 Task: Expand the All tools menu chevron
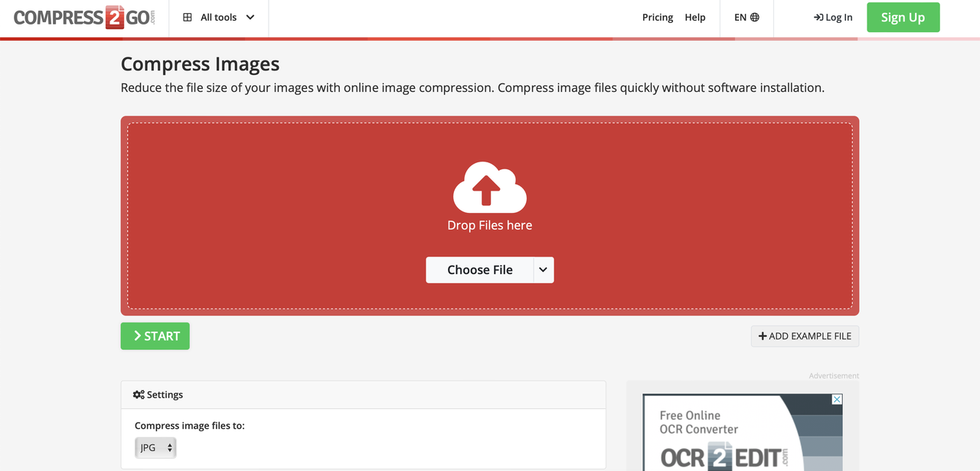tap(250, 17)
